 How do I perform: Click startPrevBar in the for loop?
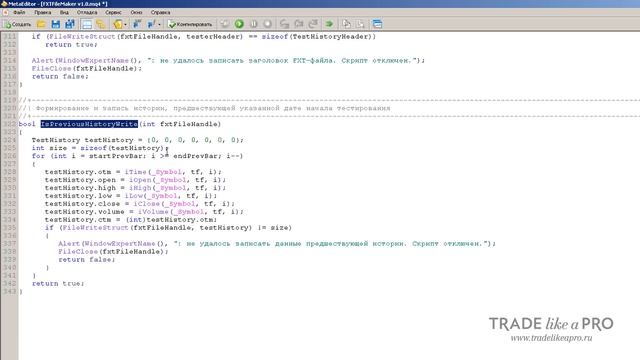click(x=116, y=156)
